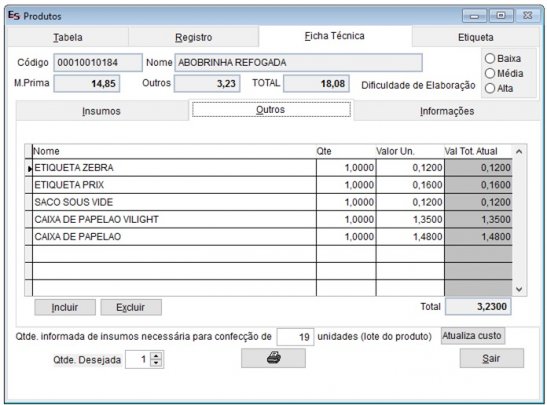This screenshot has height=405, width=547.
Task: Click the Atualiza custo button
Action: coord(472,336)
